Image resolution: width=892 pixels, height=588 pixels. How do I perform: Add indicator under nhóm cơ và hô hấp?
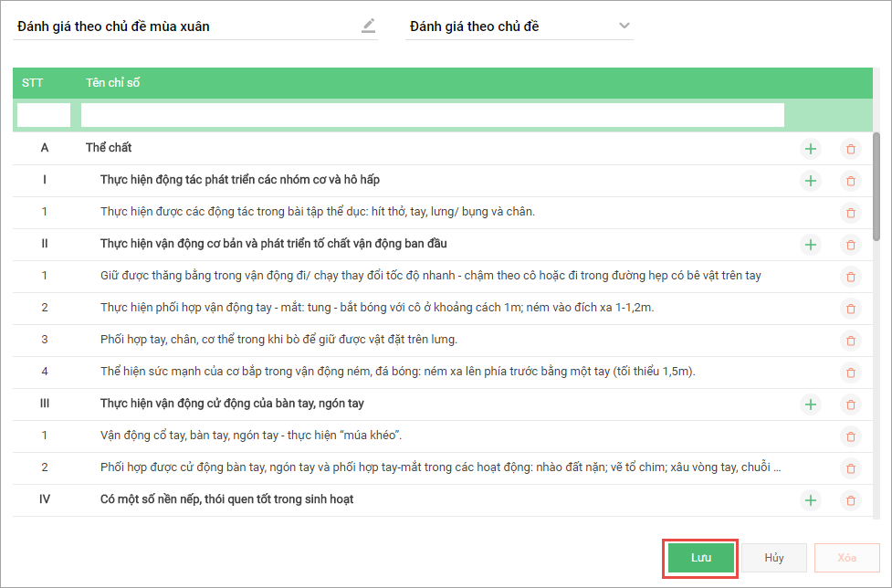pos(810,180)
